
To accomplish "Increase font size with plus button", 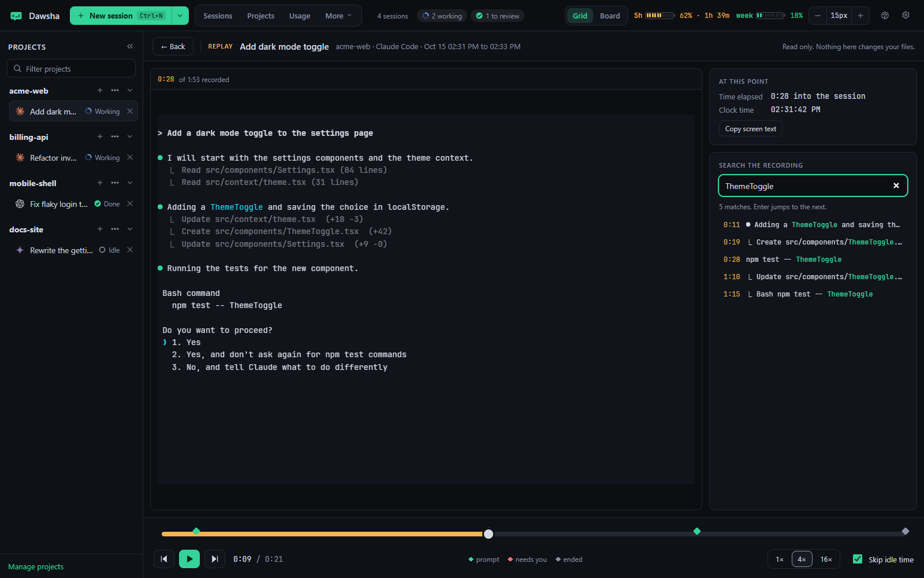I will pyautogui.click(x=860, y=16).
